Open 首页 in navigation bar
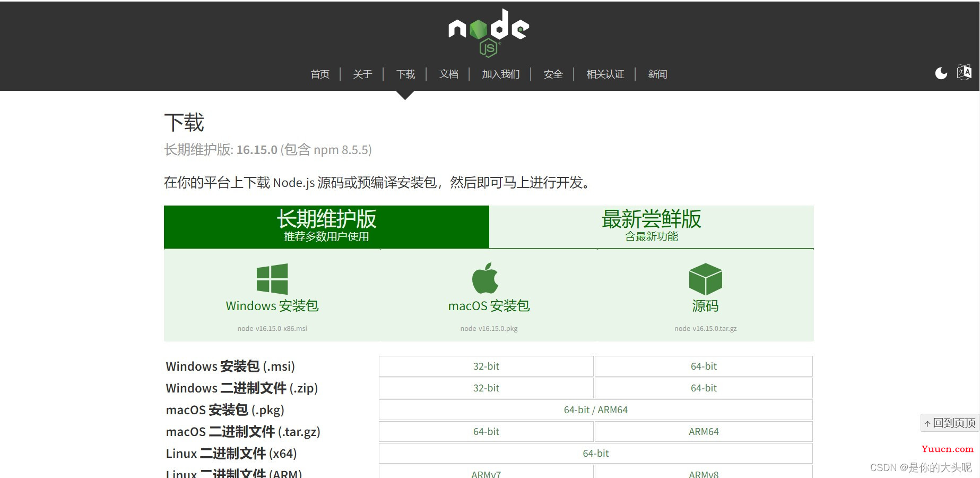The image size is (980, 478). pos(320,74)
